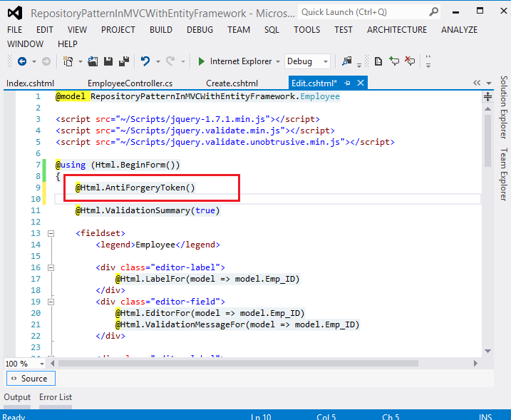This screenshot has height=420, width=511.
Task: Open the TEST menu
Action: 344,30
